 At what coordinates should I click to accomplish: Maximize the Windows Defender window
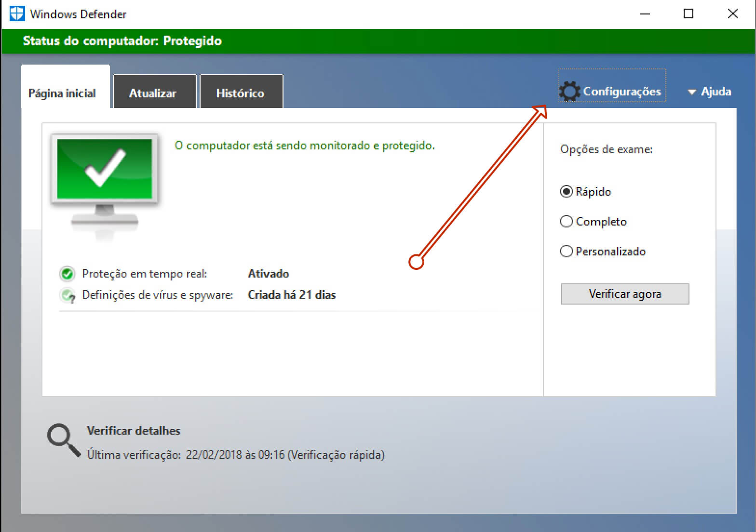(688, 14)
